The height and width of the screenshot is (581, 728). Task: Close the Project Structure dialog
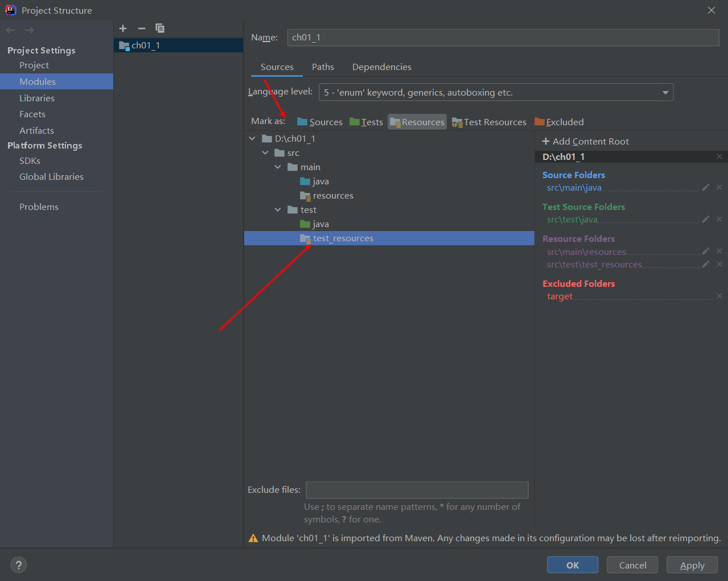711,10
